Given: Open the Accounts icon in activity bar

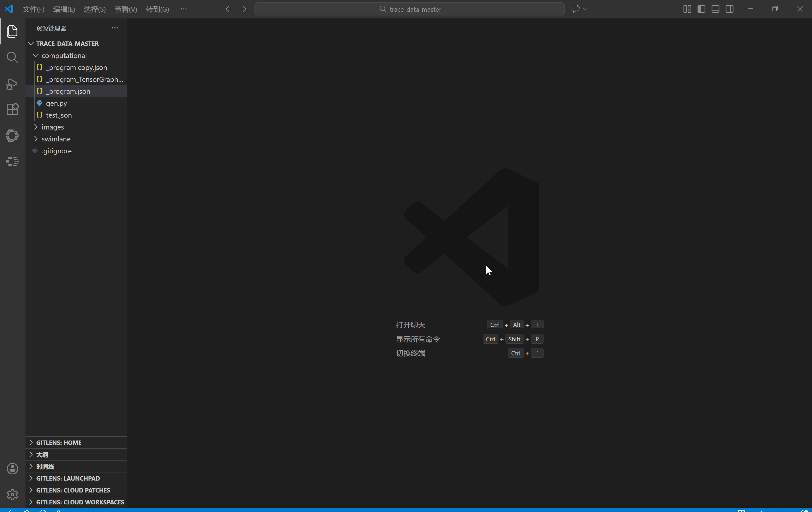Looking at the screenshot, I should click(12, 468).
